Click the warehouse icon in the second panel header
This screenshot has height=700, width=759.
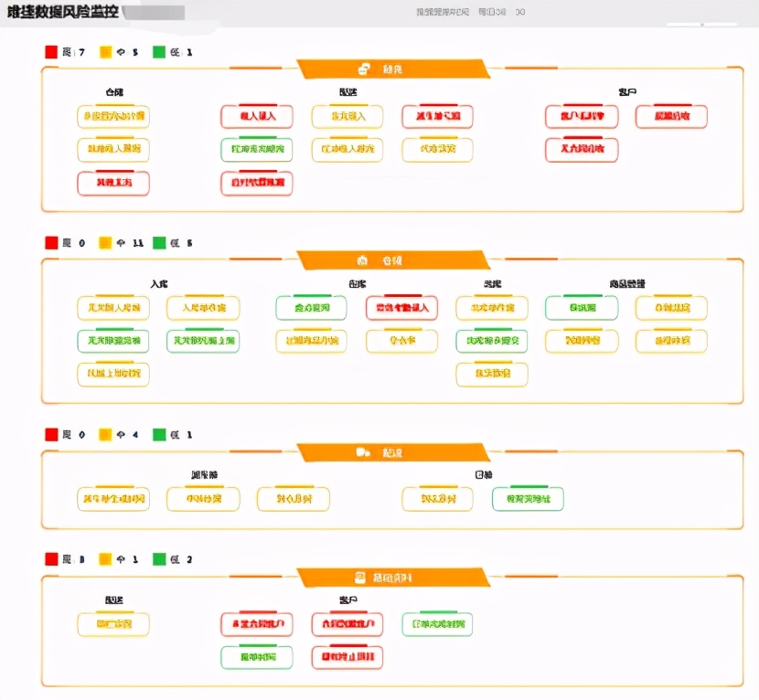point(363,261)
